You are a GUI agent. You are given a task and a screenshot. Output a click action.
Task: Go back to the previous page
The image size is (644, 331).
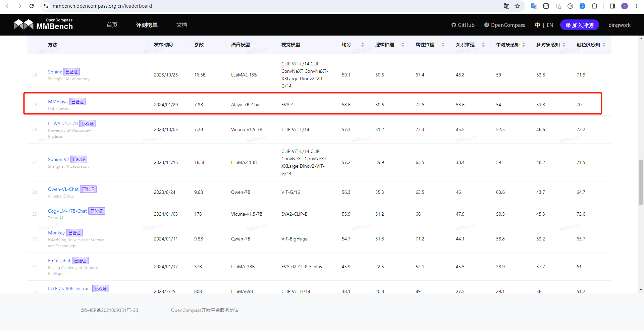[7, 6]
